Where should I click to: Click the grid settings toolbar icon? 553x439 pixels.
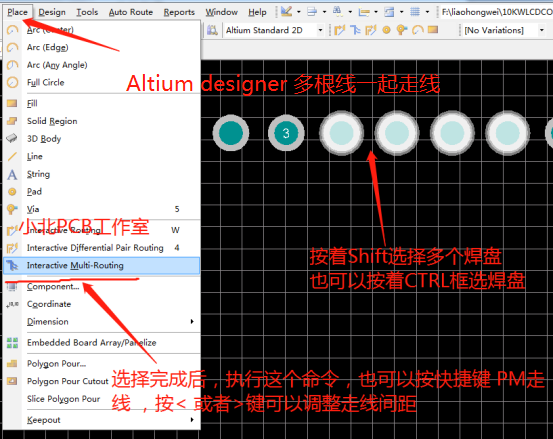(415, 12)
